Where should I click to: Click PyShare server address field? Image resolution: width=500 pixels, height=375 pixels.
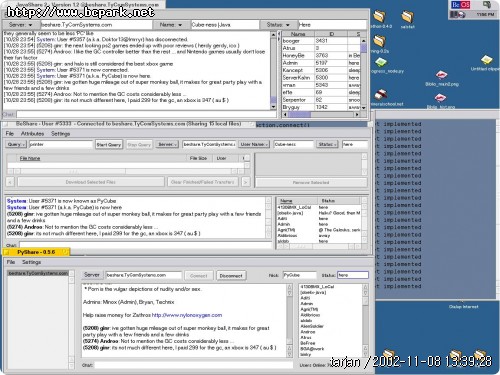144,275
